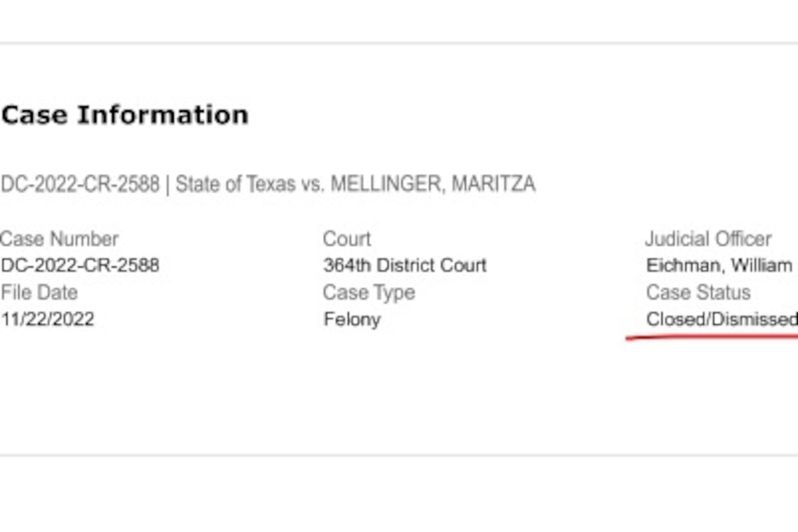This screenshot has height=532, width=798.
Task: Click the Case Information heading
Action: click(125, 115)
